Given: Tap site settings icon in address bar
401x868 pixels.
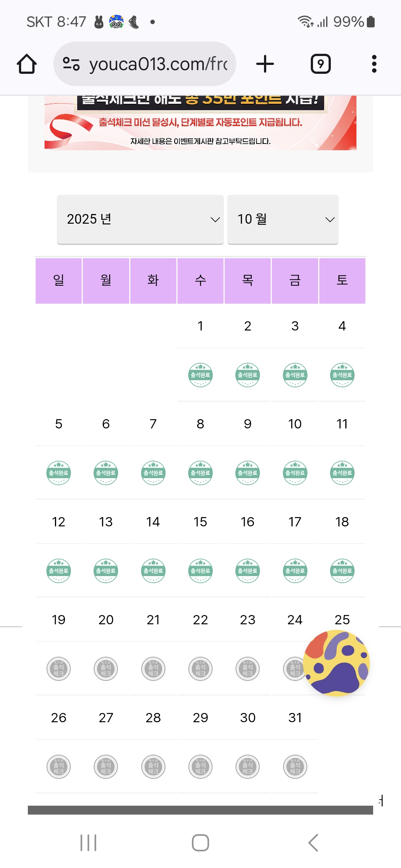Looking at the screenshot, I should click(x=71, y=64).
